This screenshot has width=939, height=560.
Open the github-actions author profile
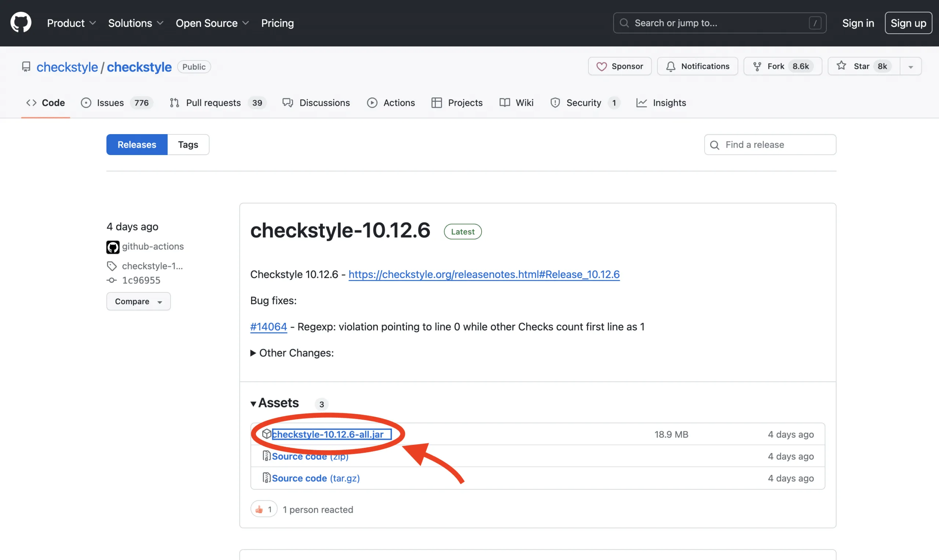click(153, 246)
